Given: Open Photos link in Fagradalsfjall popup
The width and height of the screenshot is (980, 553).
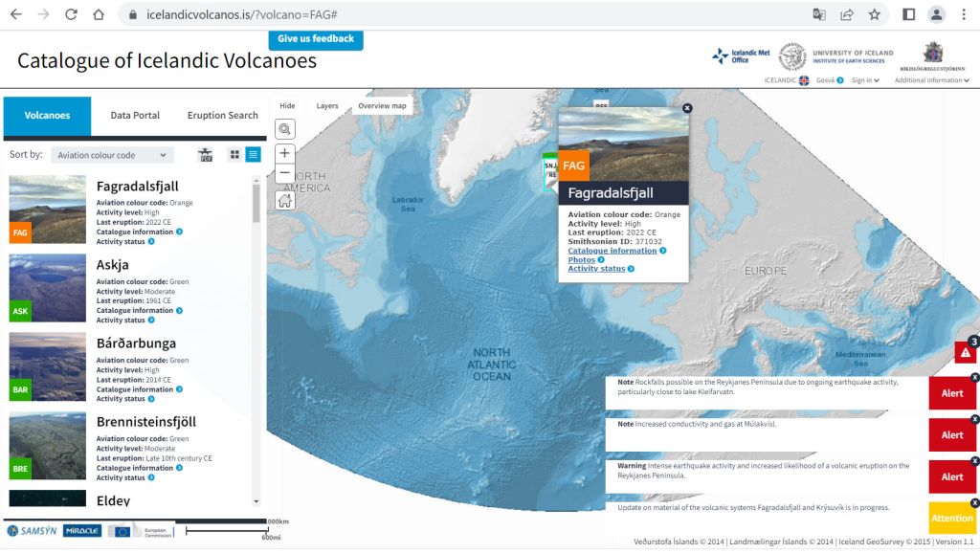Looking at the screenshot, I should pos(582,260).
